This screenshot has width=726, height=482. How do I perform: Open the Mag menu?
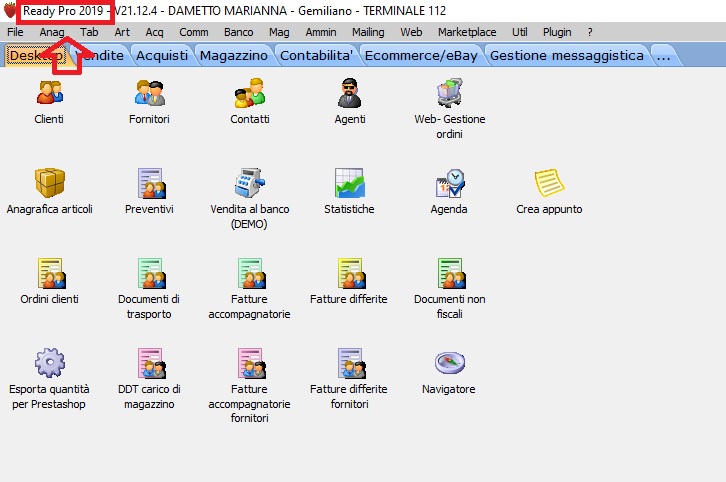279,32
